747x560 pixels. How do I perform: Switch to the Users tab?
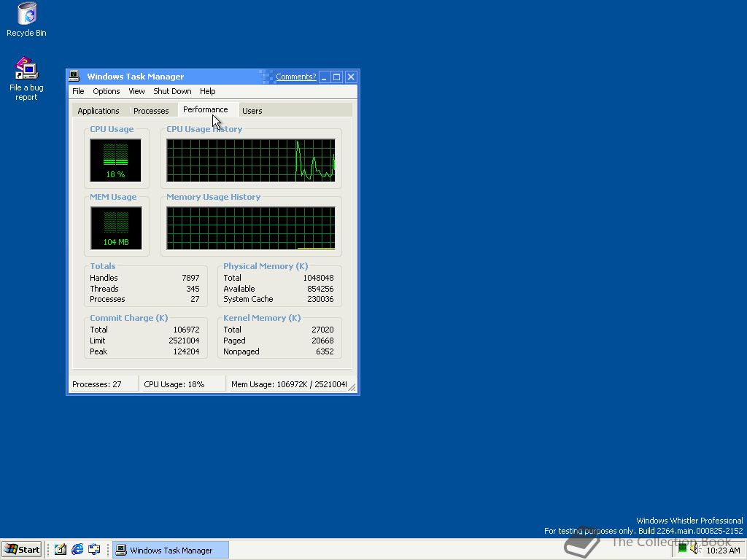pos(252,111)
